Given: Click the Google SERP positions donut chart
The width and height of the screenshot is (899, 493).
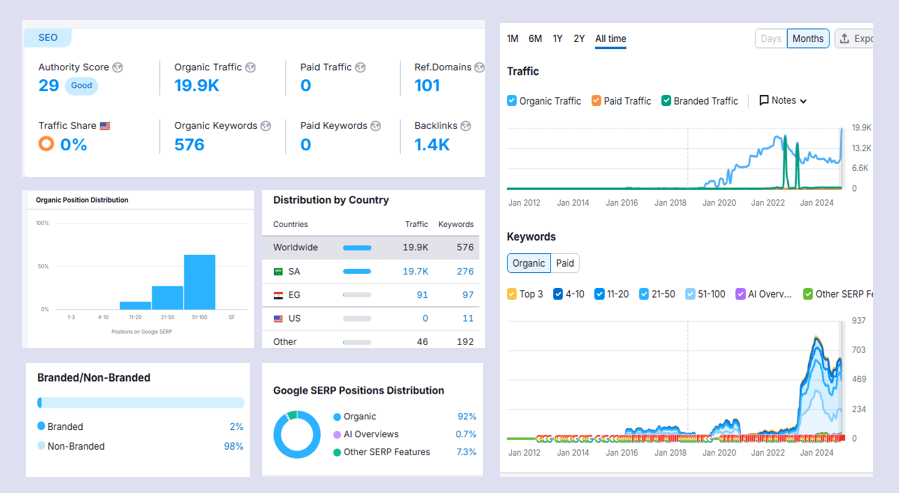Looking at the screenshot, I should (x=297, y=434).
